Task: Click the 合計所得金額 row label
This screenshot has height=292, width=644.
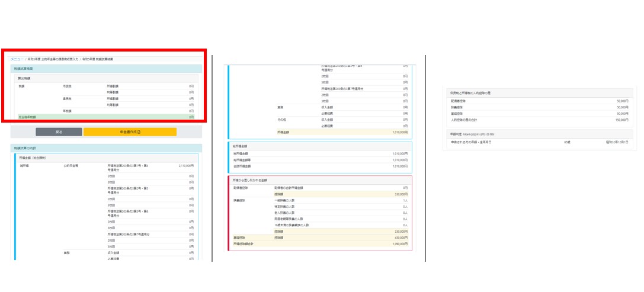Action: coord(242,166)
